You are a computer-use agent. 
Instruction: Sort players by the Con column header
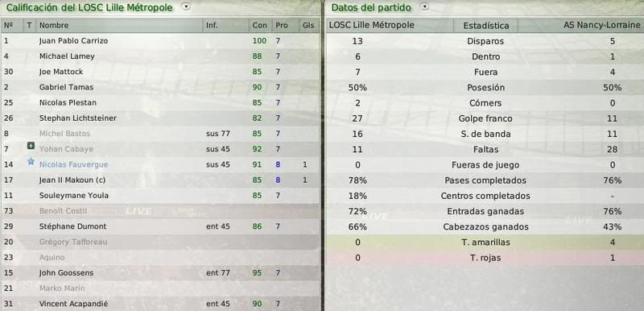pyautogui.click(x=259, y=25)
